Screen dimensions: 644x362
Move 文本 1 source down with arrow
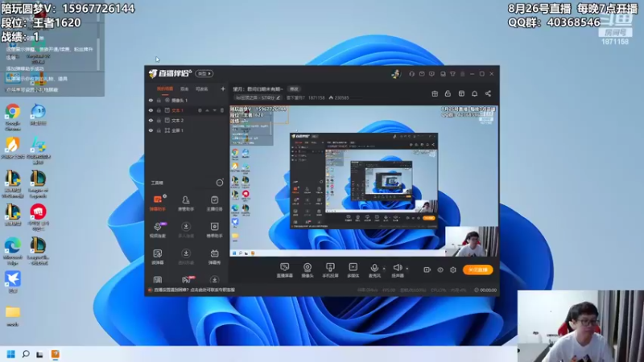214,110
